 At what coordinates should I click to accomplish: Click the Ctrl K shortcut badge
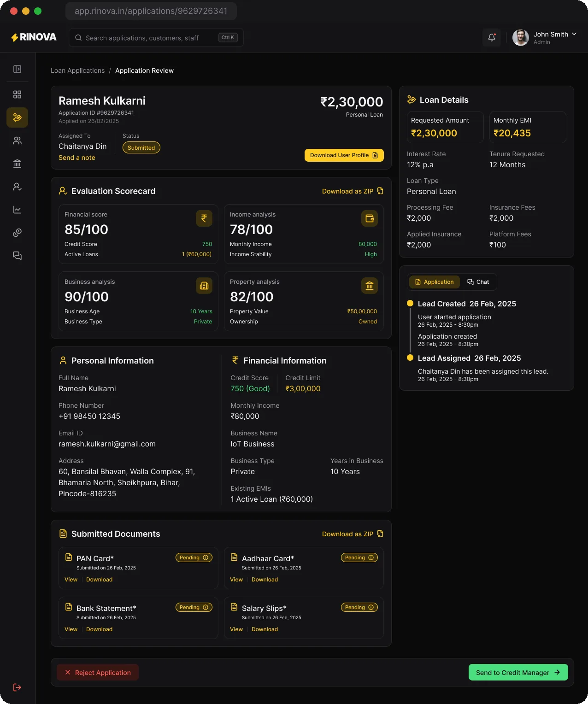[x=228, y=37]
